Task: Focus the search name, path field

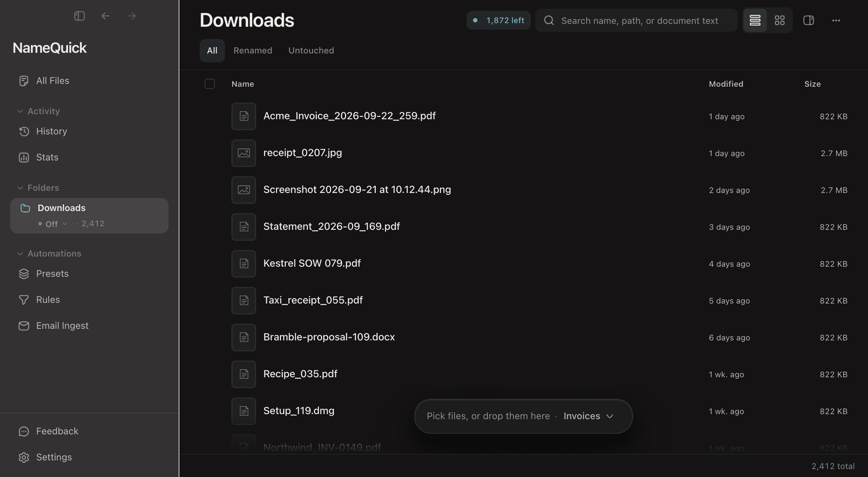Action: coord(637,20)
